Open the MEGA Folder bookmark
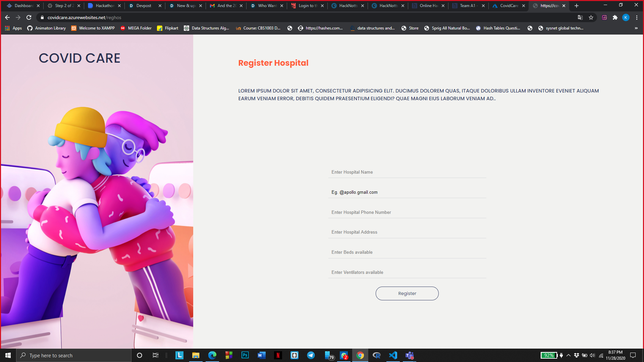Screen dimensions: 644x362 pos(136,28)
